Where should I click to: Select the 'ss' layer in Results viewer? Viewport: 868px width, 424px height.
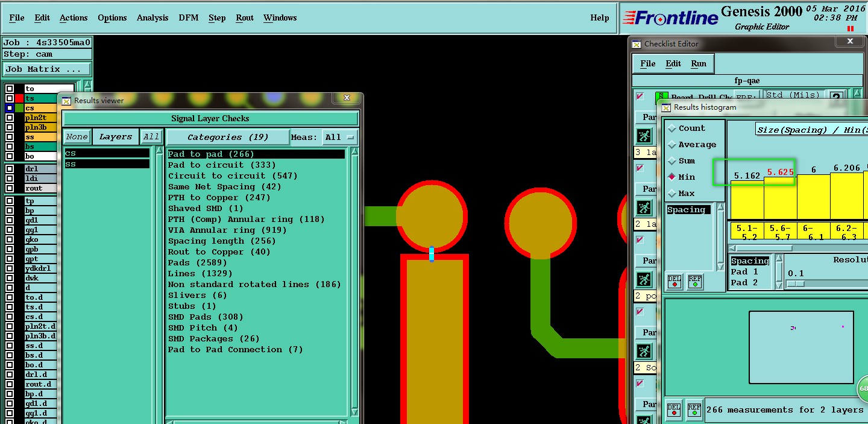pos(107,164)
